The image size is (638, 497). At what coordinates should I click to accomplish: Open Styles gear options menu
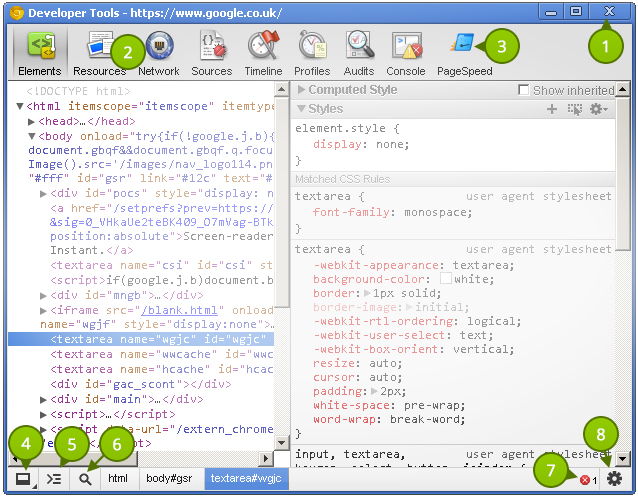click(x=599, y=109)
